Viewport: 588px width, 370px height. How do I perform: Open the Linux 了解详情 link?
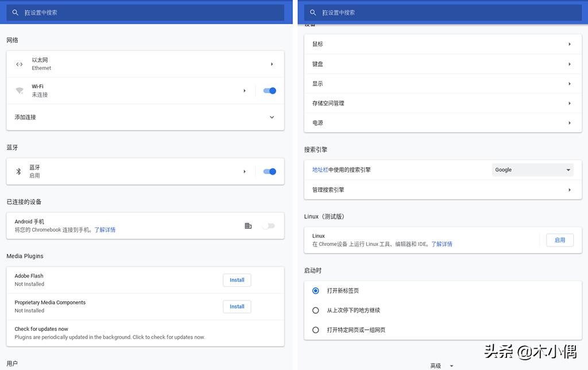pos(443,244)
